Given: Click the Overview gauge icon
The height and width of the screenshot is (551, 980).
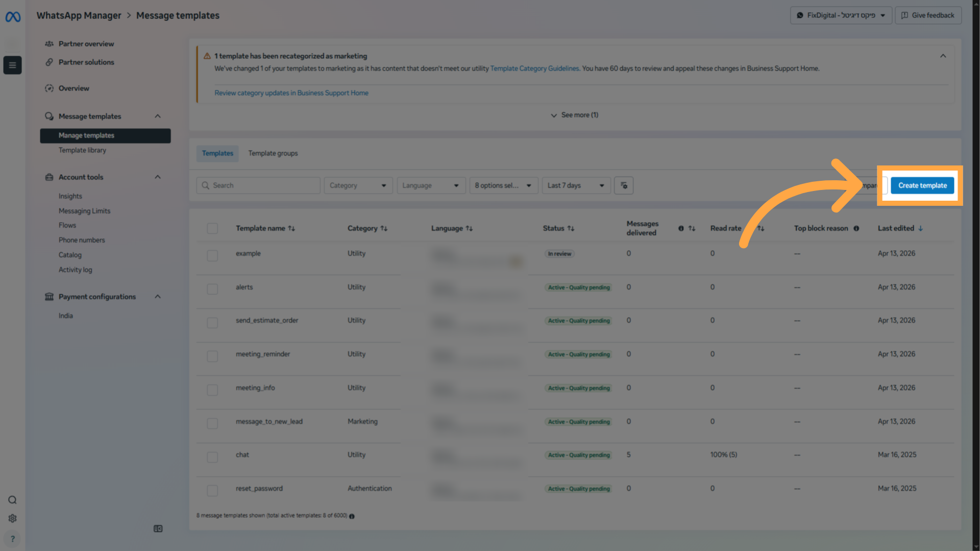Looking at the screenshot, I should pos(49,88).
